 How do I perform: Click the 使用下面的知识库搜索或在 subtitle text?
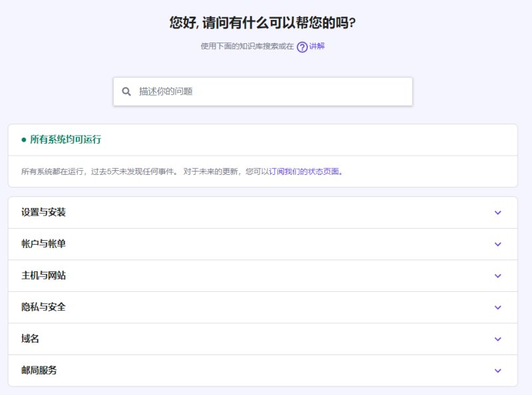247,47
